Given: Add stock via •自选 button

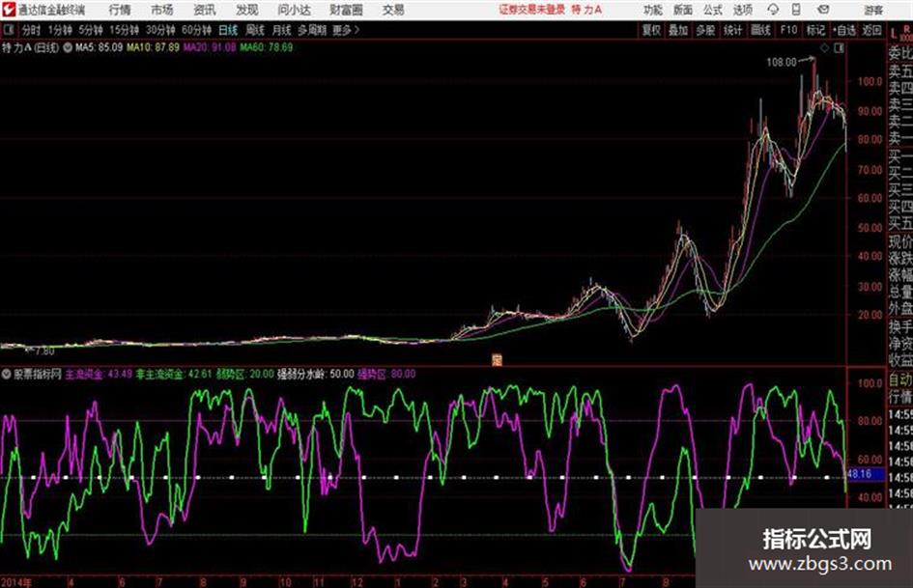Looking at the screenshot, I should click(x=844, y=30).
